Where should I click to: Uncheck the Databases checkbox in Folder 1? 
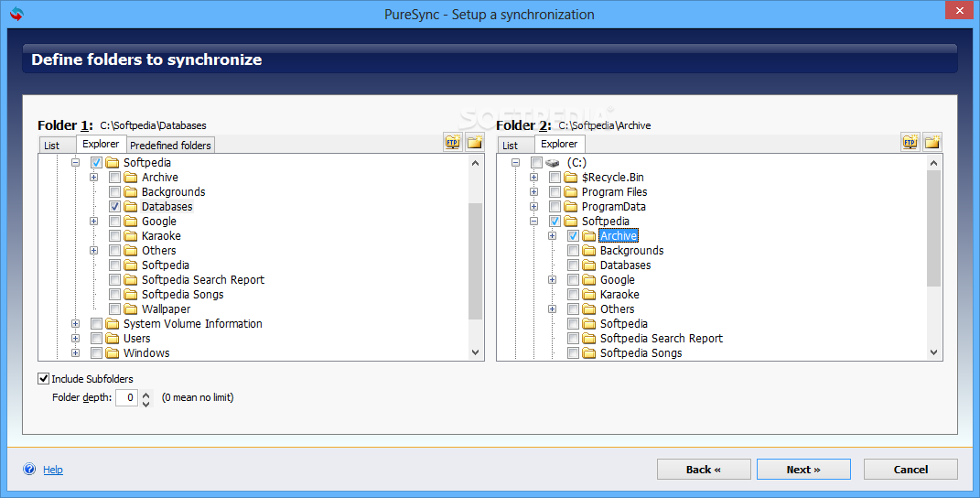(115, 207)
